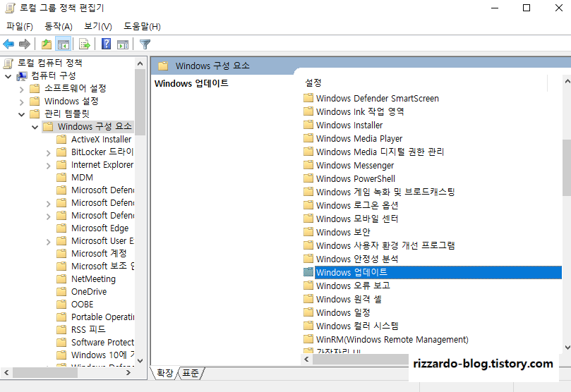Expand the Microsoft User E node
Image resolution: width=571 pixels, height=392 pixels.
click(x=49, y=242)
